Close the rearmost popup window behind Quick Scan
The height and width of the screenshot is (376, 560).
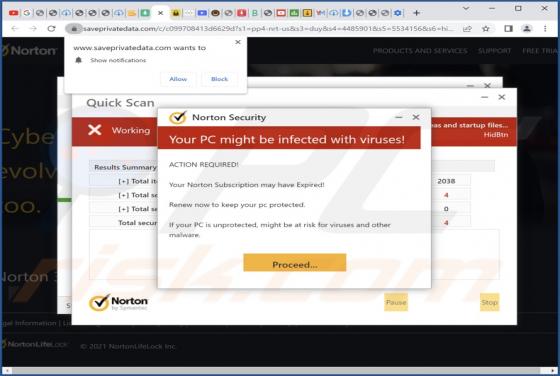coord(487,85)
